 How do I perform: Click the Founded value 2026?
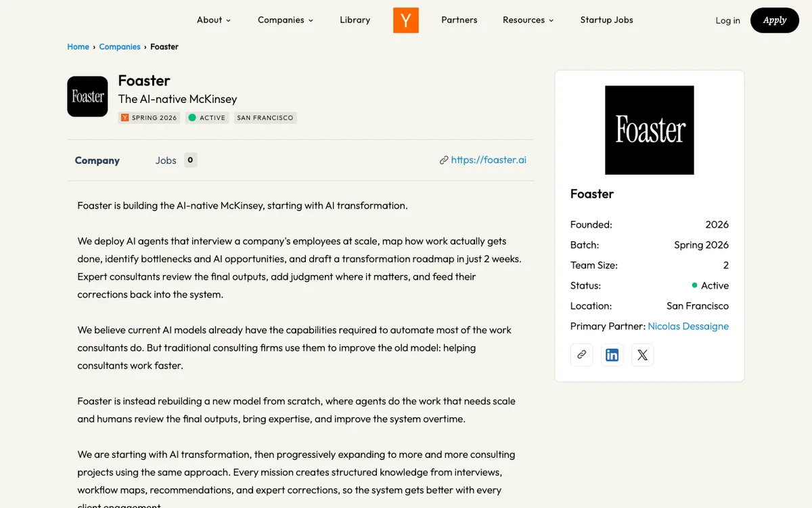point(717,224)
